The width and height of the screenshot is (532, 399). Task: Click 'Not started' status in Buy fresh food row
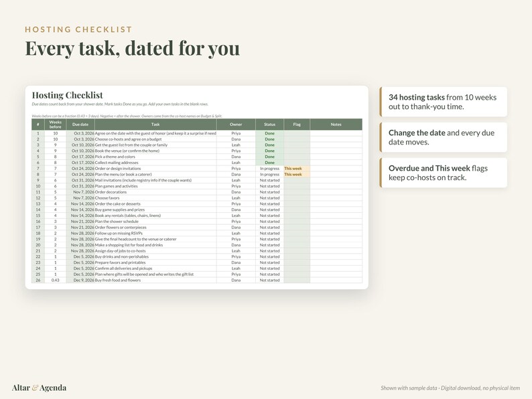pyautogui.click(x=270, y=280)
